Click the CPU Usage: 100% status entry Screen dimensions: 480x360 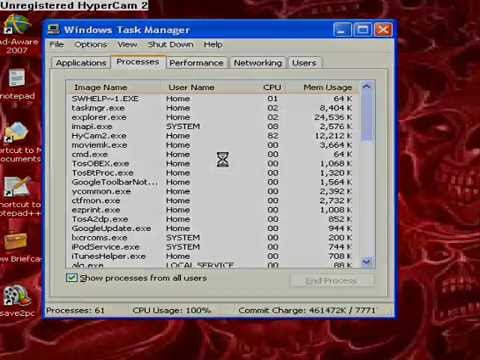click(172, 310)
